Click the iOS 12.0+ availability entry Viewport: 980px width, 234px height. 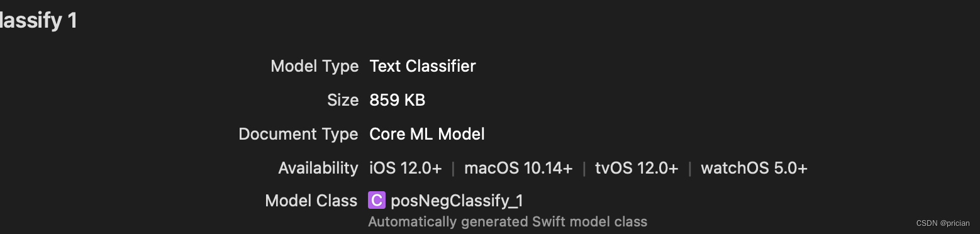coord(406,168)
